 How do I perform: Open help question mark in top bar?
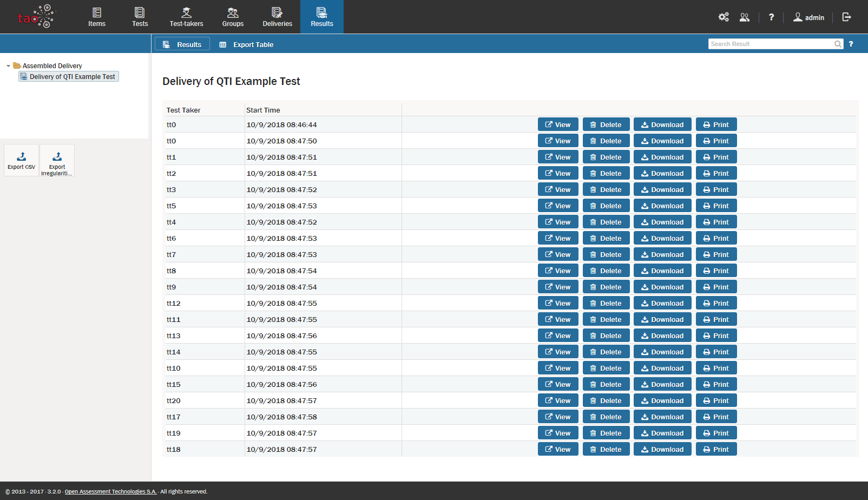click(x=771, y=17)
